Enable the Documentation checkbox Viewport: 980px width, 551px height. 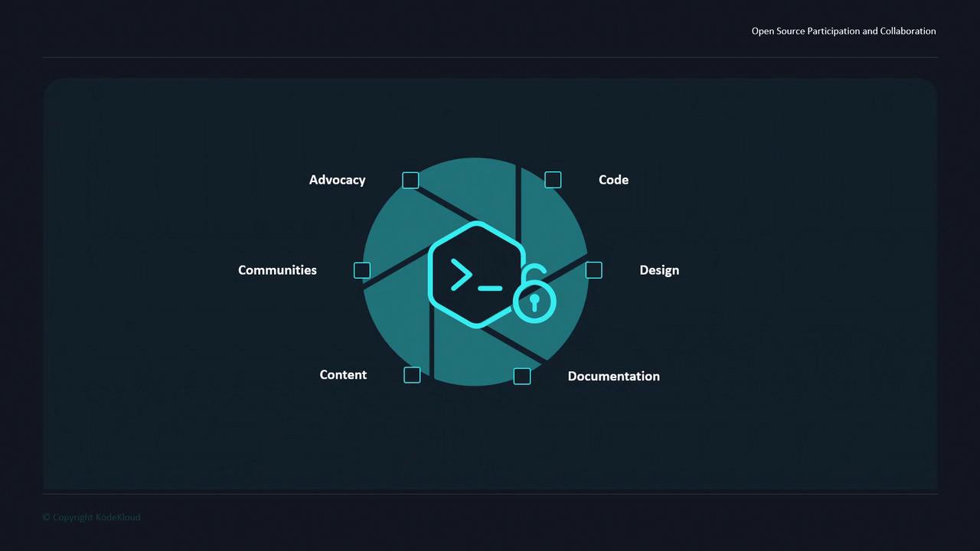tap(522, 376)
